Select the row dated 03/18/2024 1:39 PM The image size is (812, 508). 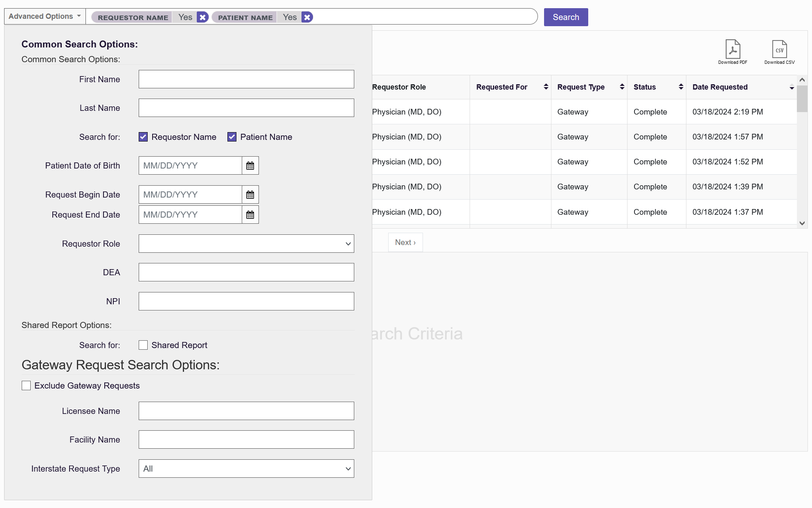pos(584,187)
